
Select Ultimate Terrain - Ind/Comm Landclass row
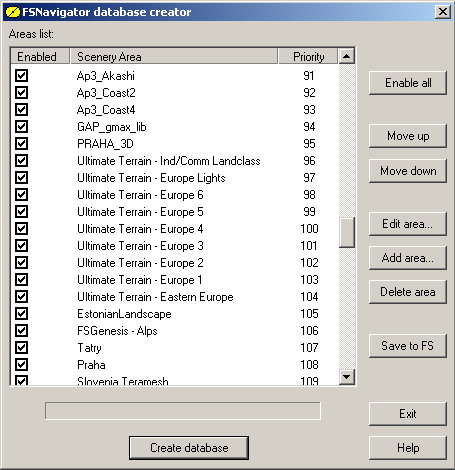click(x=175, y=161)
